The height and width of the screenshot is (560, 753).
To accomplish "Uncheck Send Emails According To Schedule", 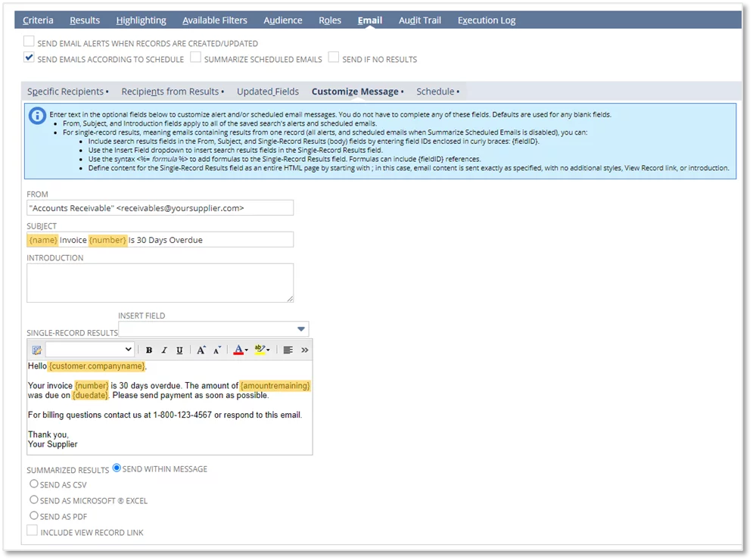I will point(29,58).
